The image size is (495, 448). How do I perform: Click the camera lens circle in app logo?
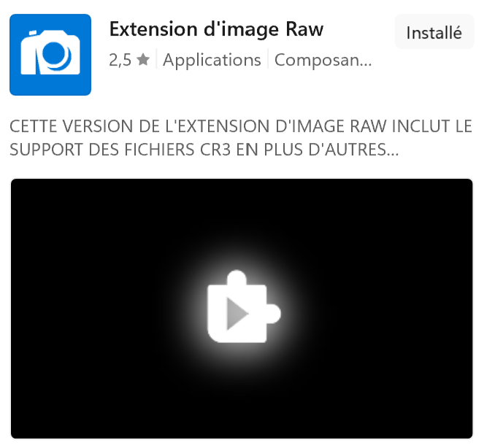(54, 54)
